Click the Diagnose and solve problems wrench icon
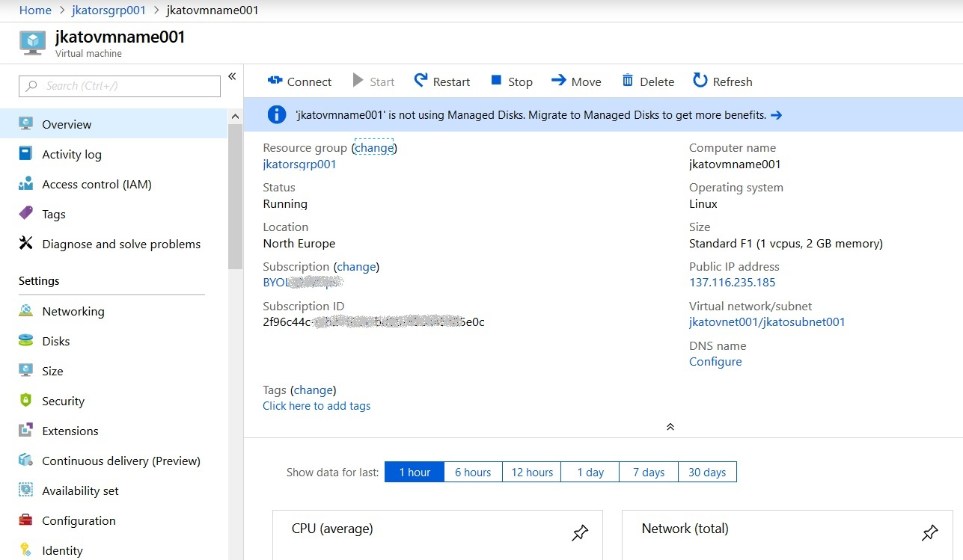Screen dimensions: 963x560 [x=26, y=243]
